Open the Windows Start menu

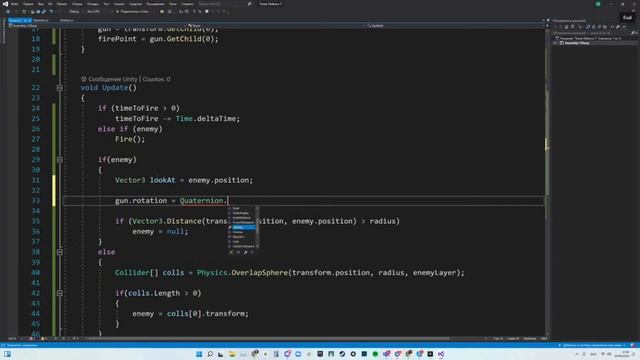199,354
